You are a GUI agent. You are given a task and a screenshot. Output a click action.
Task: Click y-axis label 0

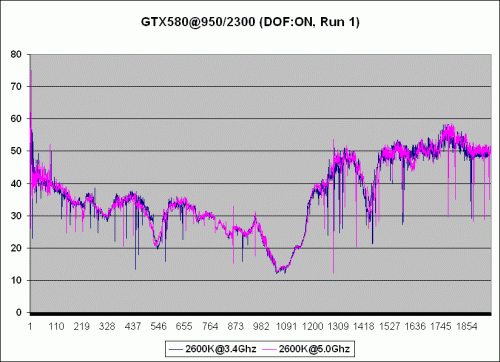tap(19, 313)
